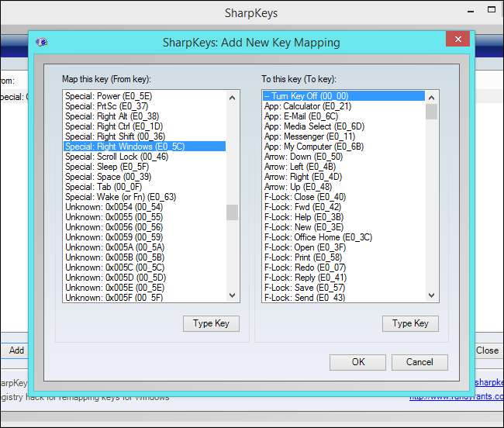The image size is (504, 428).
Task: Select App: Calculator (E0_21) as target key
Action: pyautogui.click(x=307, y=106)
